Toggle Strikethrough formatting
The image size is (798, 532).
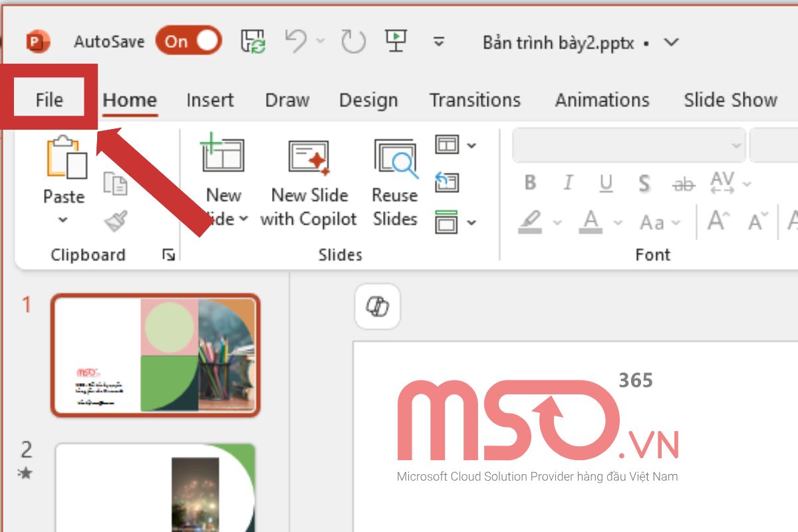point(683,184)
